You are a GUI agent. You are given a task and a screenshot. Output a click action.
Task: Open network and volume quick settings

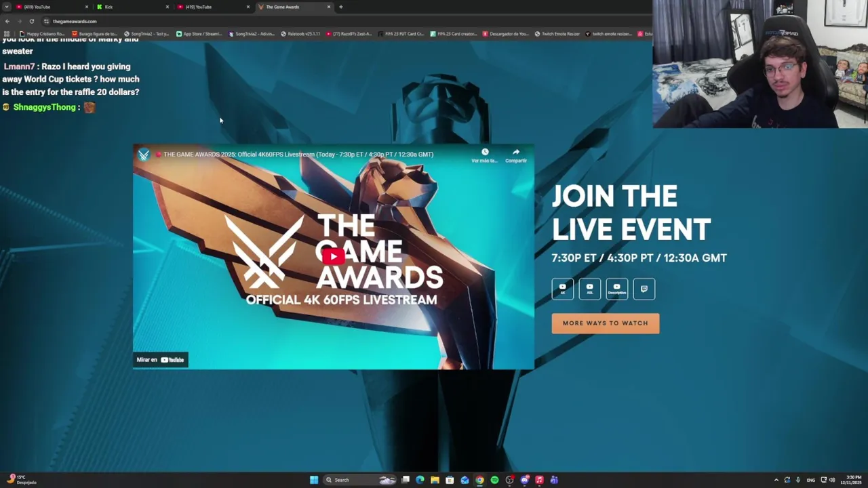click(x=828, y=480)
